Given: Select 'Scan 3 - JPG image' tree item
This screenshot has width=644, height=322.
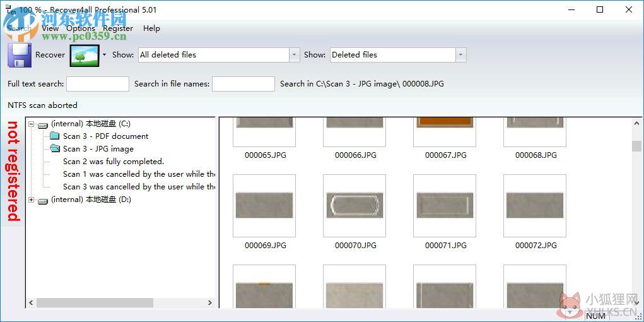Looking at the screenshot, I should [98, 149].
